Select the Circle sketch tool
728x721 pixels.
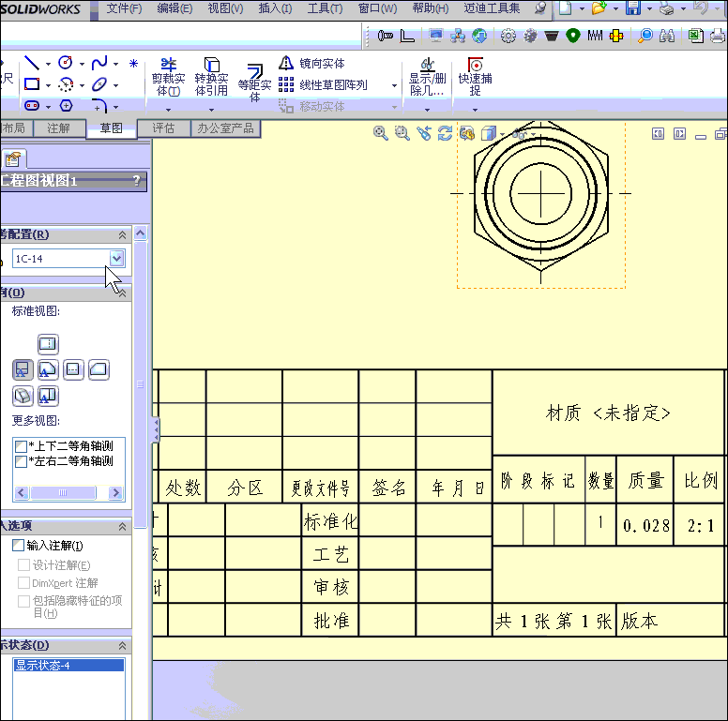point(66,63)
